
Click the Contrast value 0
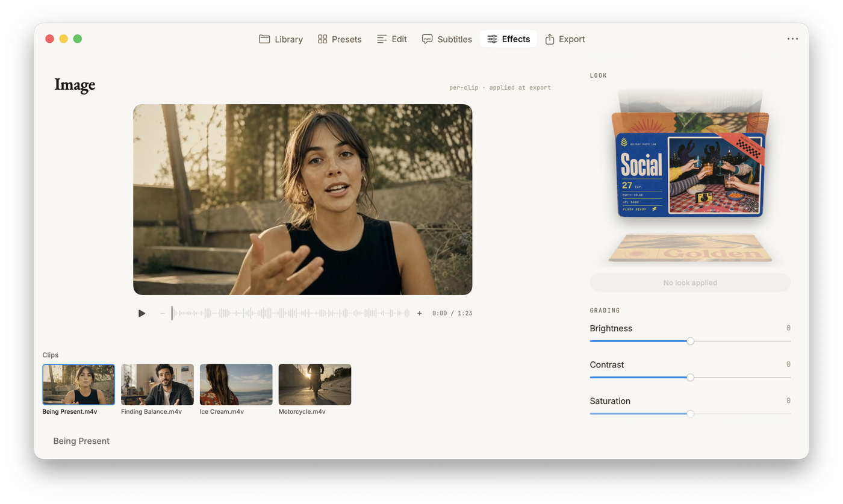tap(788, 364)
